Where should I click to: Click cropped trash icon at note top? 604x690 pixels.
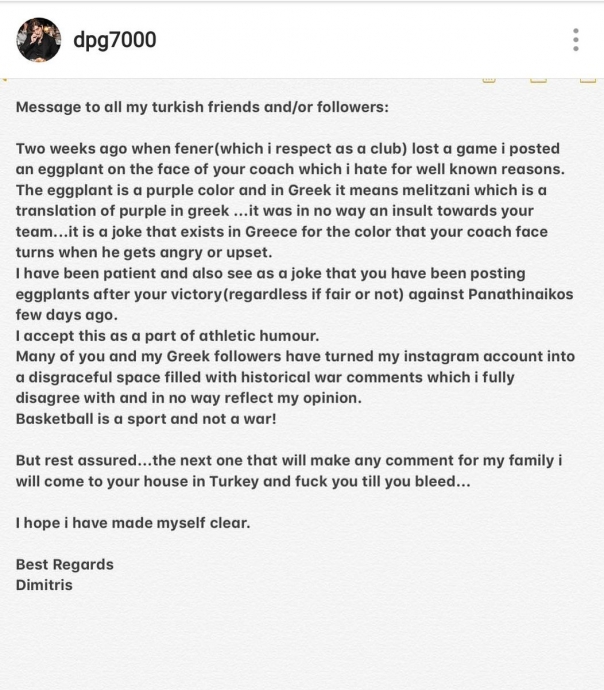(489, 80)
